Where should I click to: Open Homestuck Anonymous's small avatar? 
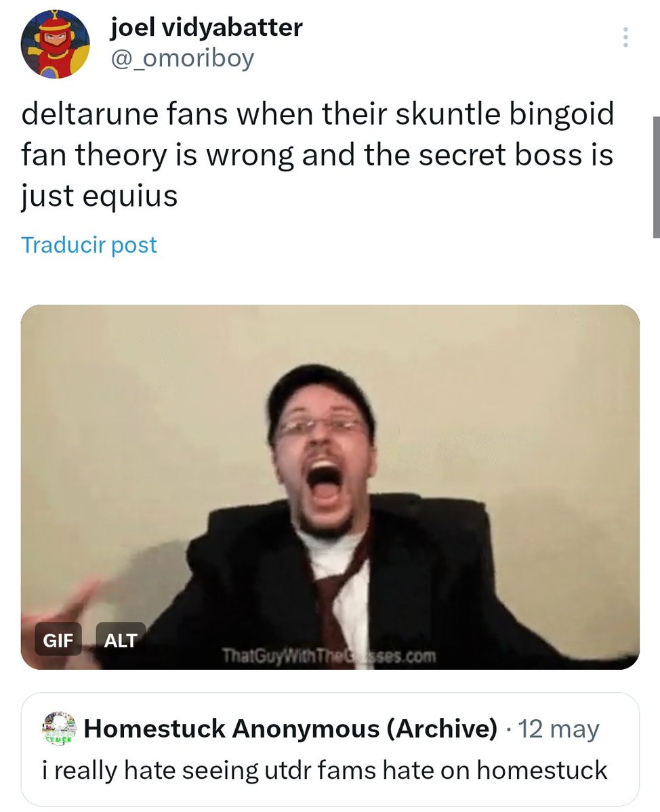point(60,728)
